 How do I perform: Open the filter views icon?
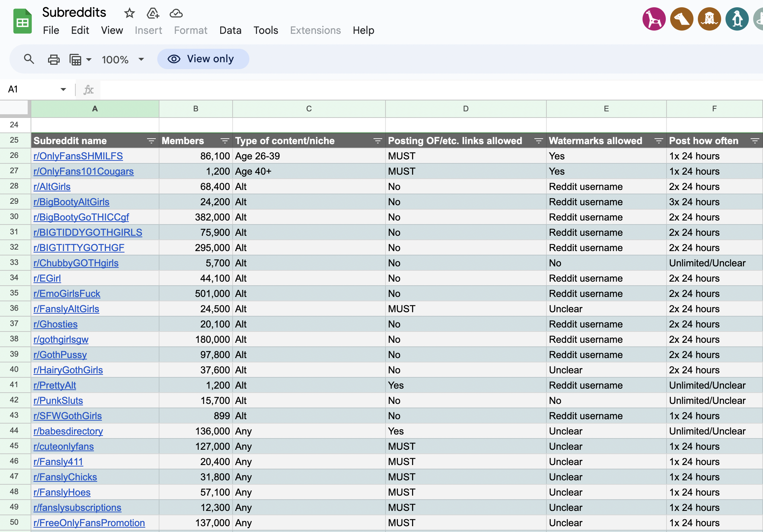[x=75, y=59]
